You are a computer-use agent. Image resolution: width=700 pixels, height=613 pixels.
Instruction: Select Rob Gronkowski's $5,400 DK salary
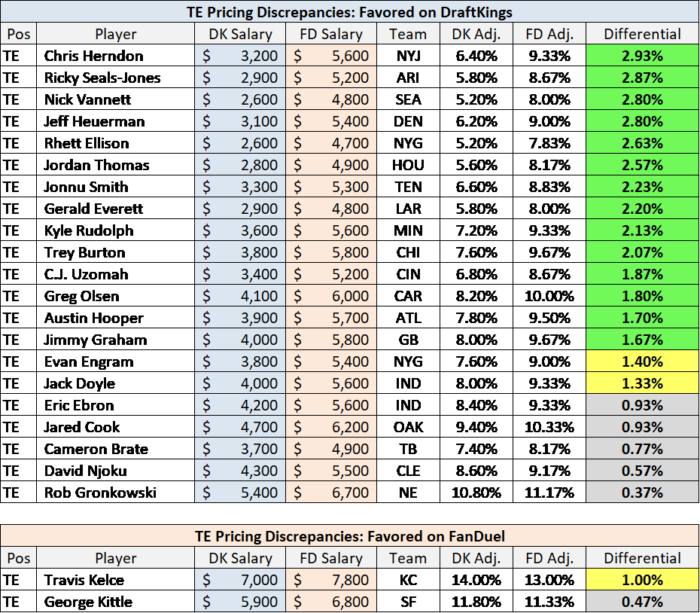(x=240, y=493)
